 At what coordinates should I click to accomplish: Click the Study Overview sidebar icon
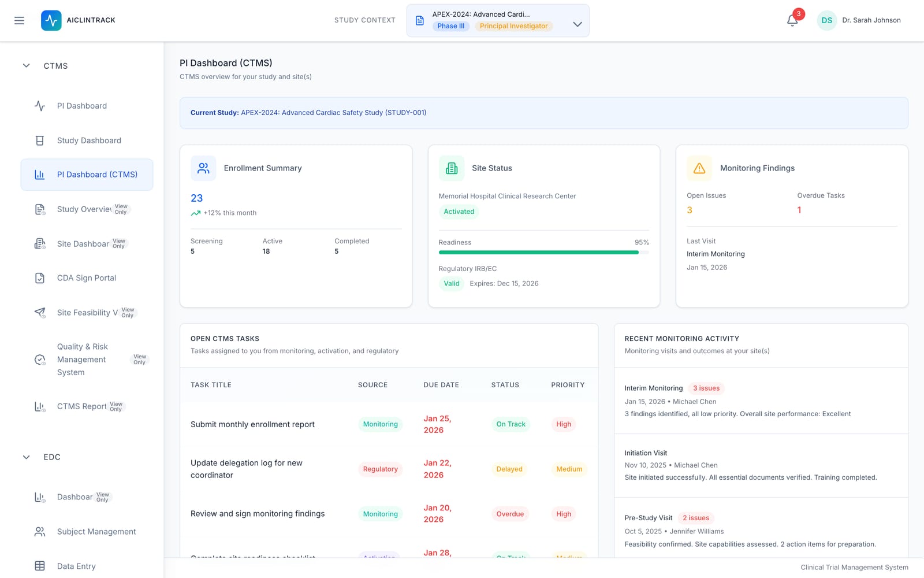pos(40,209)
